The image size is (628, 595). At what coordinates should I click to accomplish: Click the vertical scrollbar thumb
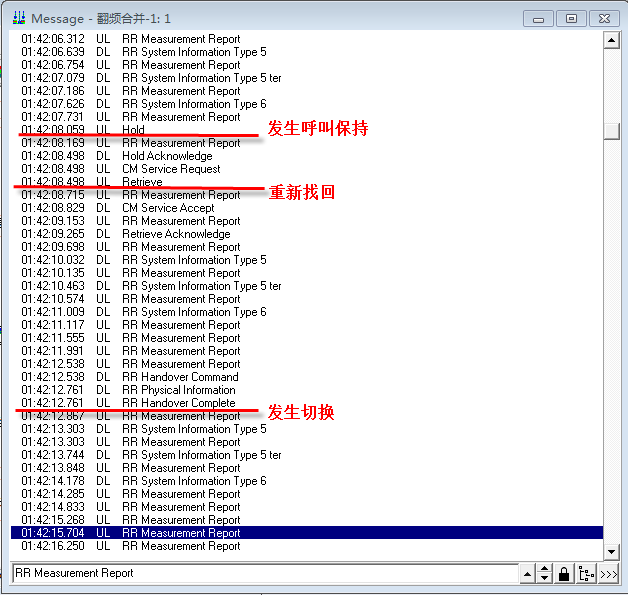click(612, 131)
